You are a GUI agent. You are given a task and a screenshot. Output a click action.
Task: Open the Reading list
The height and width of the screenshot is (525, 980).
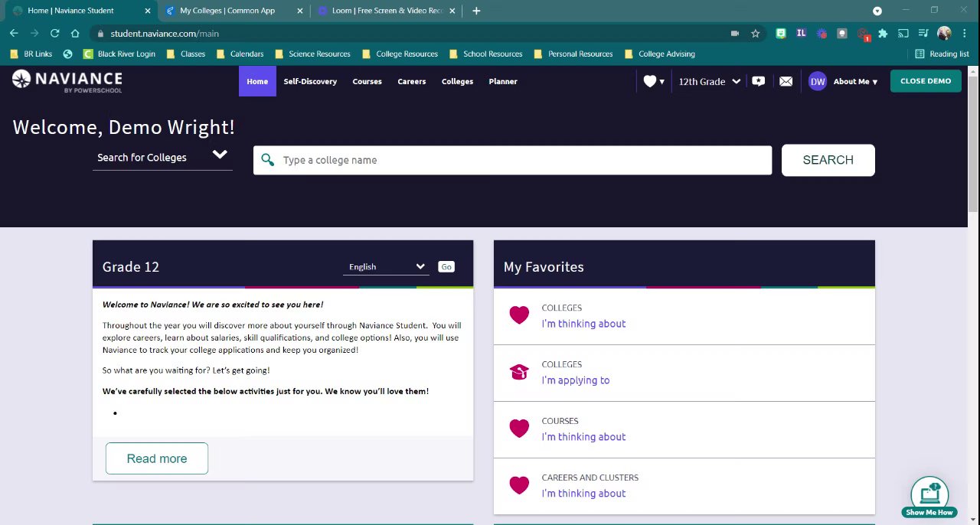(942, 54)
